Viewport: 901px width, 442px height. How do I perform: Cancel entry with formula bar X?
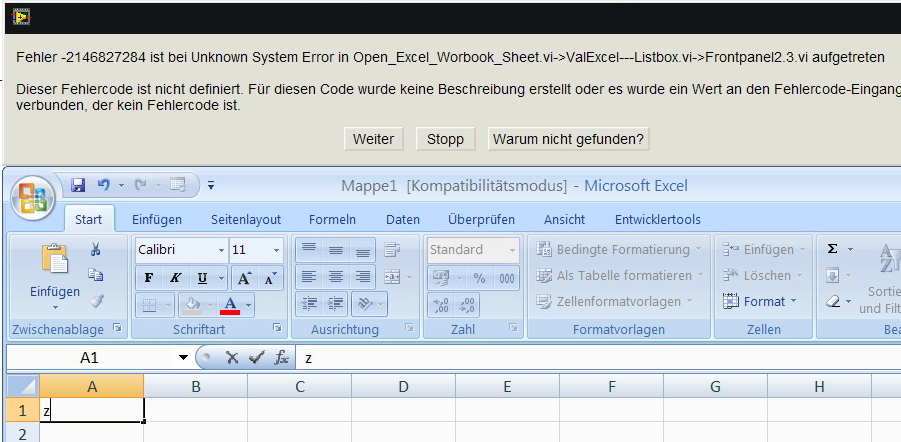(x=232, y=358)
